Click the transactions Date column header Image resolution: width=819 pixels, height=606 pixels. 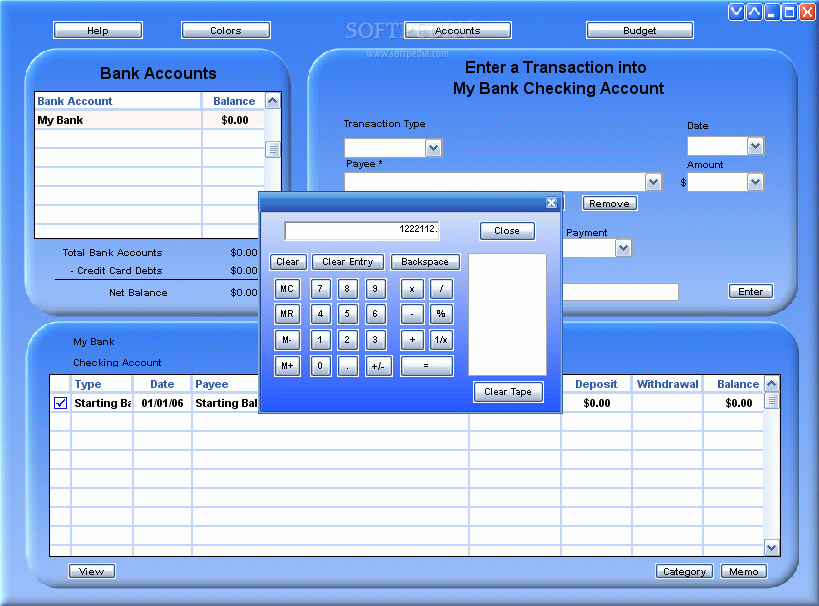(x=162, y=384)
